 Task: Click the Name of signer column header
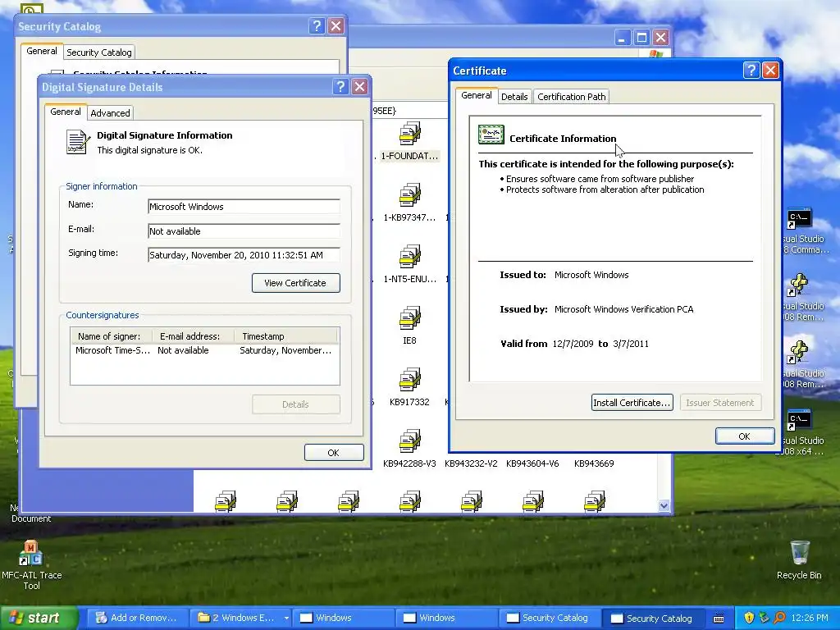tap(112, 336)
